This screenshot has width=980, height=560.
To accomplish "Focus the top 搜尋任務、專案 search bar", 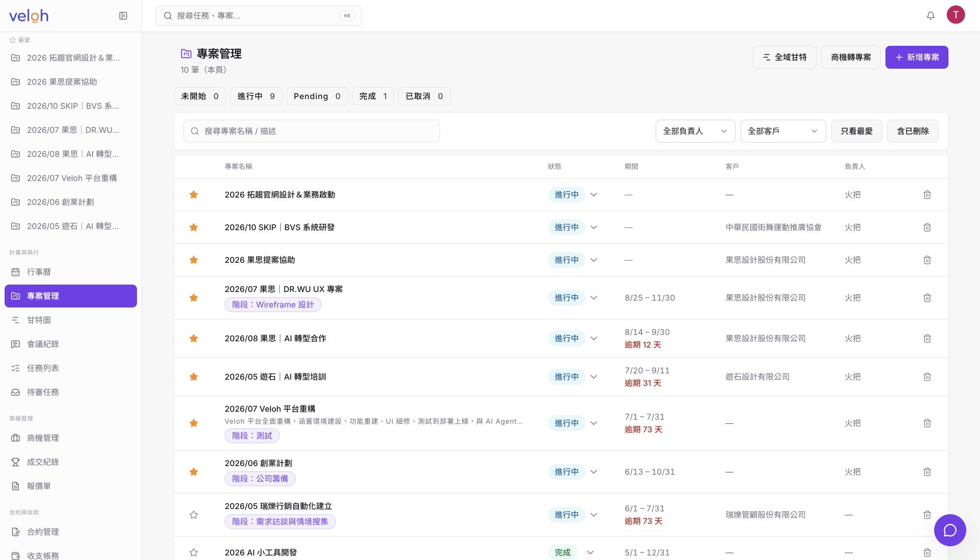I will click(259, 16).
